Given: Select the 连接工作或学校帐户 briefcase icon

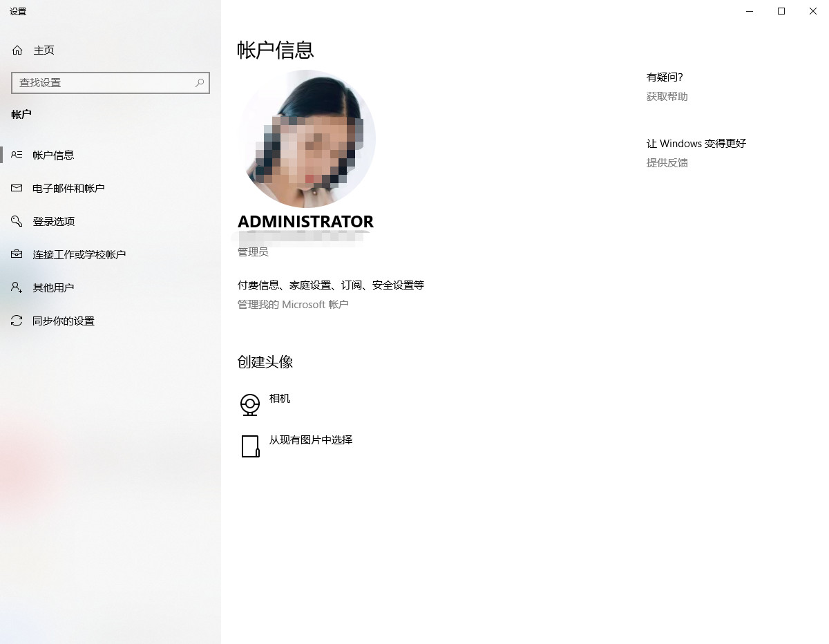Looking at the screenshot, I should (x=17, y=254).
